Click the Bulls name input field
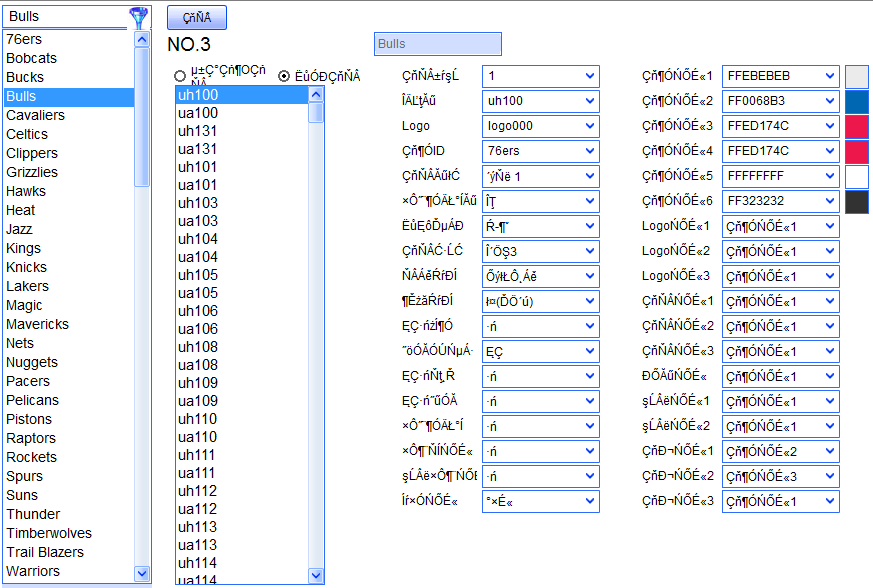873x588 pixels. tap(438, 44)
